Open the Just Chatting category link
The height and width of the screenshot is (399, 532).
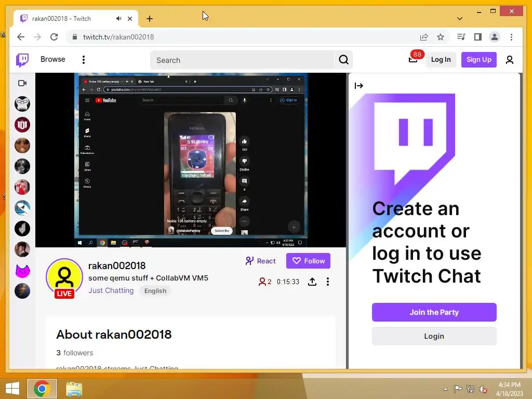click(x=111, y=291)
